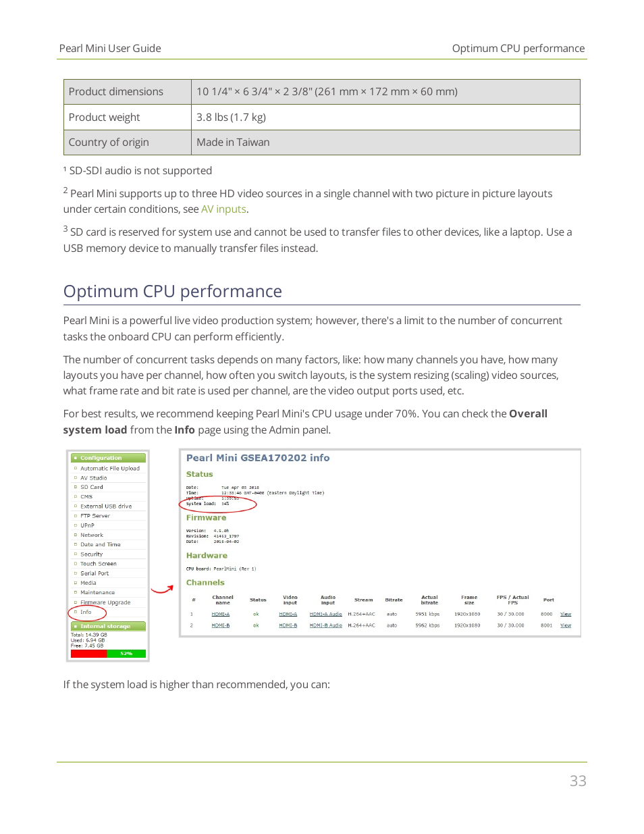Click the Firmware section heading
This screenshot has height=834, width=644.
click(x=207, y=518)
